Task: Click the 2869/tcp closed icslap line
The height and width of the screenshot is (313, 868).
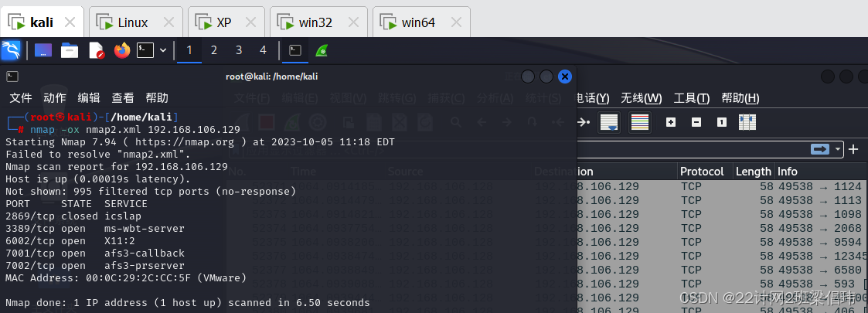Action: tap(73, 216)
